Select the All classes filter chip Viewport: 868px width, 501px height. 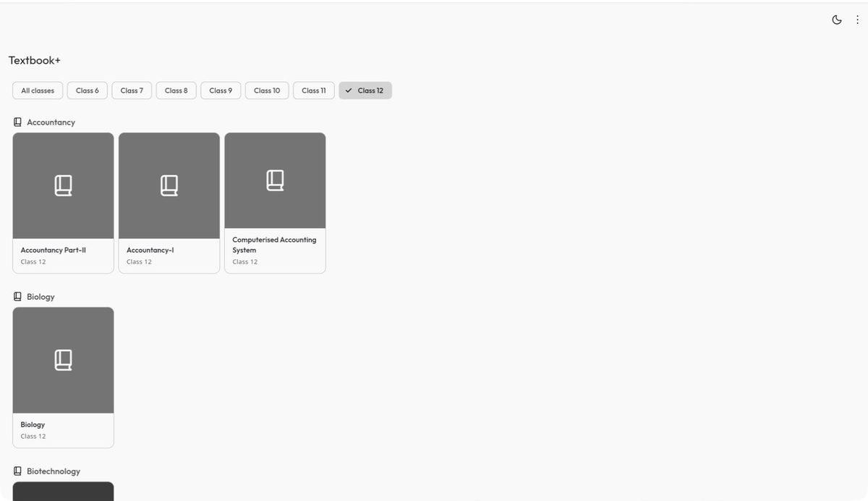38,90
